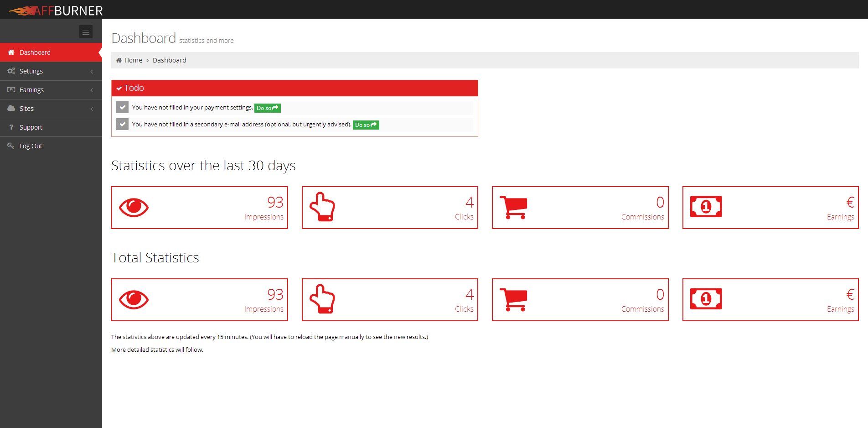Viewport: 868px width, 428px height.
Task: Click the Log Out key icon
Action: [x=11, y=146]
